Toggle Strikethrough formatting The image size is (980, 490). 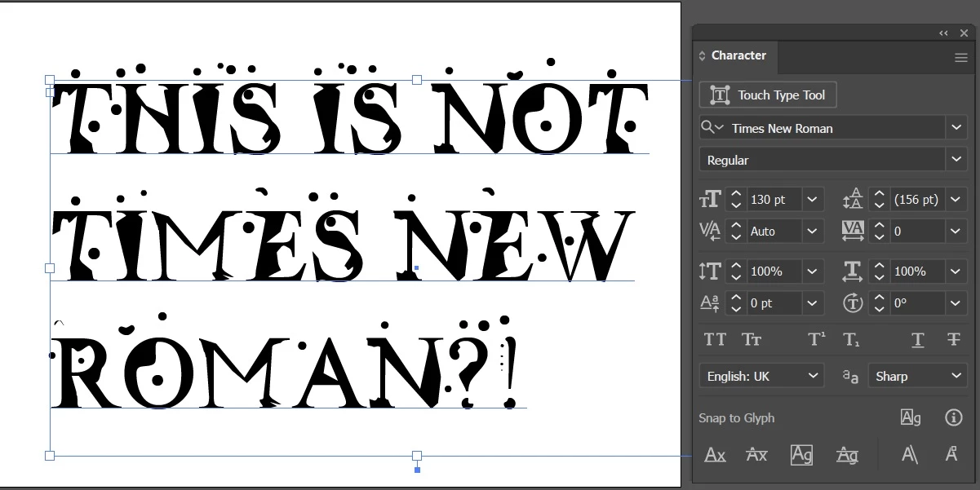(953, 339)
